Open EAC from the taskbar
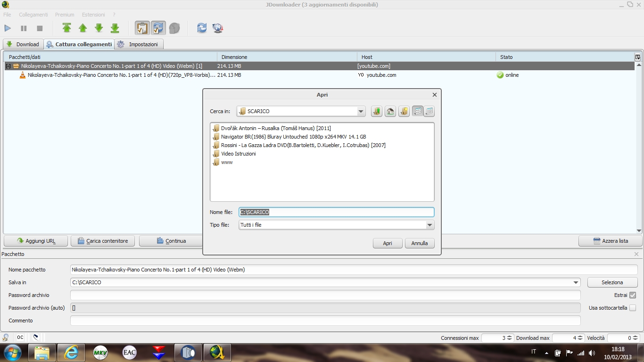 click(x=130, y=353)
